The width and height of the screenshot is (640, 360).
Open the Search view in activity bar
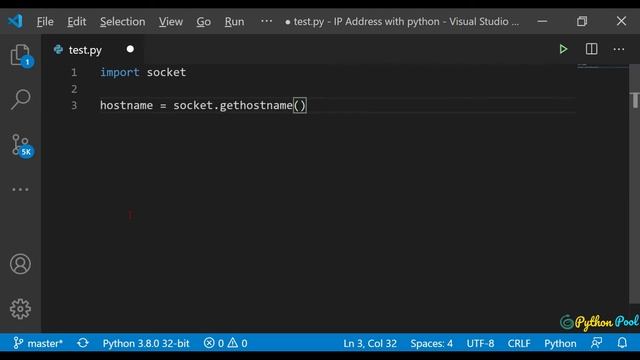tap(20, 100)
